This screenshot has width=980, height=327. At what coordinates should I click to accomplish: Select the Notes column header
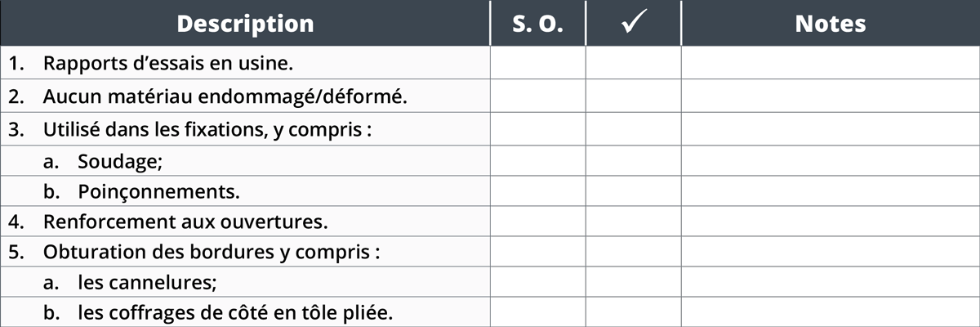click(831, 23)
